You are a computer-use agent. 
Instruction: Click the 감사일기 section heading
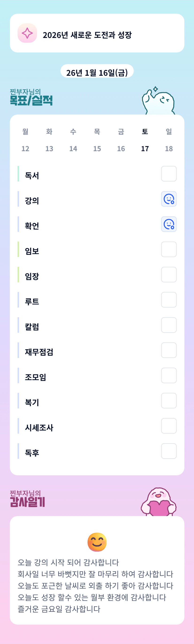click(x=27, y=502)
